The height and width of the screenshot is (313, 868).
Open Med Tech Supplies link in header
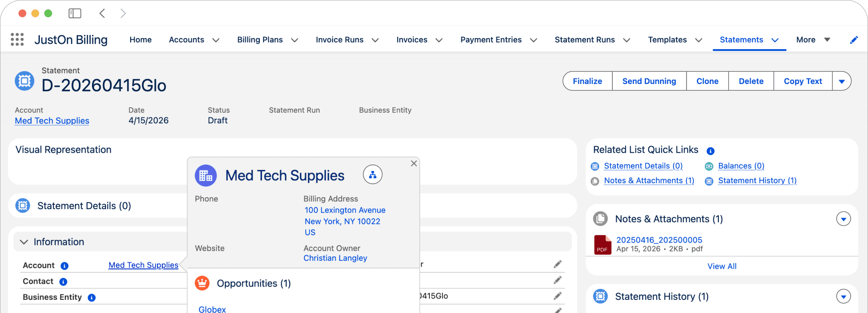52,121
